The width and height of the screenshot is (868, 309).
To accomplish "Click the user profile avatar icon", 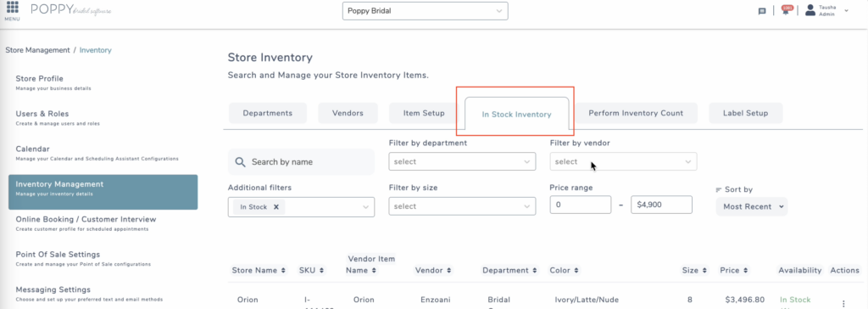I will click(x=810, y=10).
